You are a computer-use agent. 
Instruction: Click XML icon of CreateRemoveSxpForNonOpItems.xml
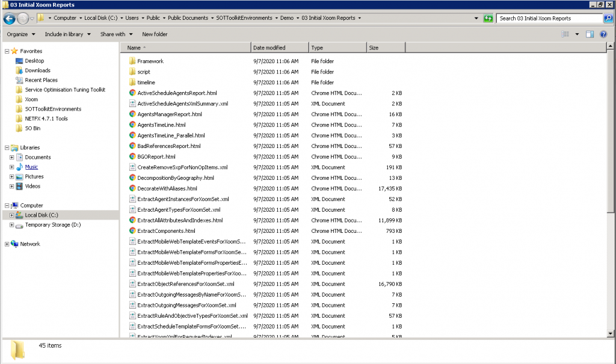[x=132, y=167]
